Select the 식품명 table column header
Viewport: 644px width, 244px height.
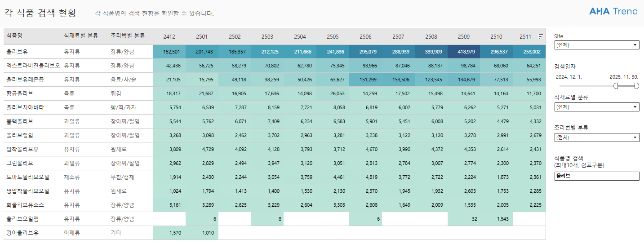click(14, 35)
